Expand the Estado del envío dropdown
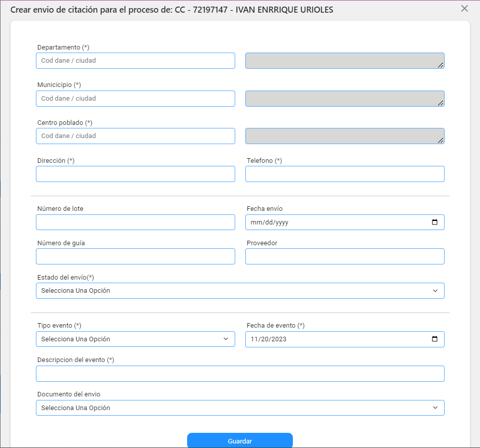The height and width of the screenshot is (448, 480). coord(240,291)
